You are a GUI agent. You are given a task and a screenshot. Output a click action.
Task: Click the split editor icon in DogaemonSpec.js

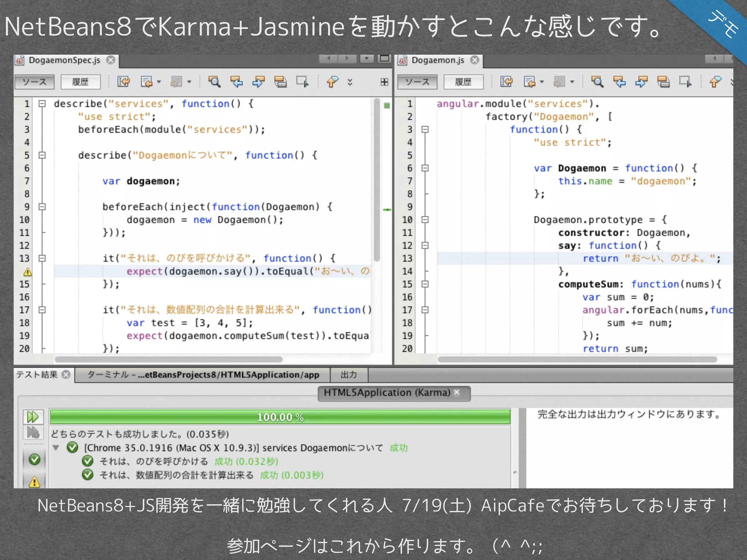click(x=384, y=82)
